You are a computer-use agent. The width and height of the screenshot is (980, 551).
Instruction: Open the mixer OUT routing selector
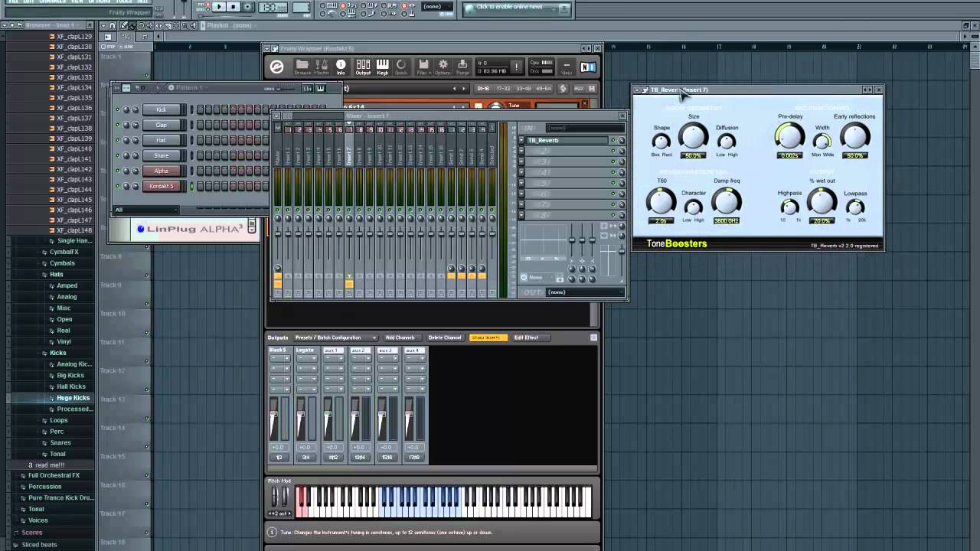(585, 292)
